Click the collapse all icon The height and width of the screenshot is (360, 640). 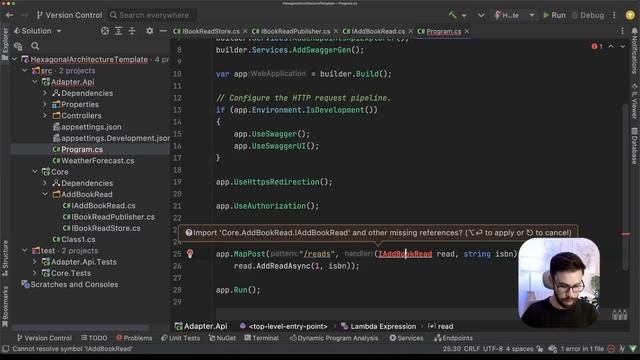pyautogui.click(x=132, y=31)
